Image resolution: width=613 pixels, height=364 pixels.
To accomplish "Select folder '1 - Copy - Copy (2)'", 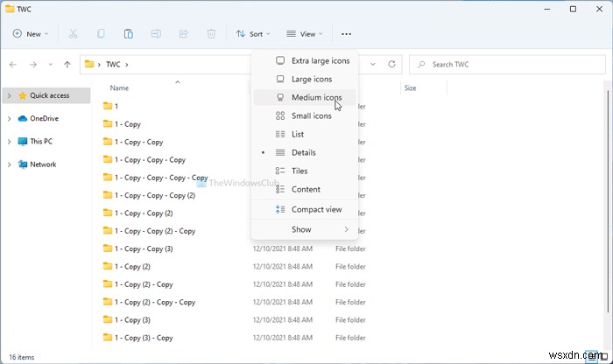I will click(x=144, y=213).
